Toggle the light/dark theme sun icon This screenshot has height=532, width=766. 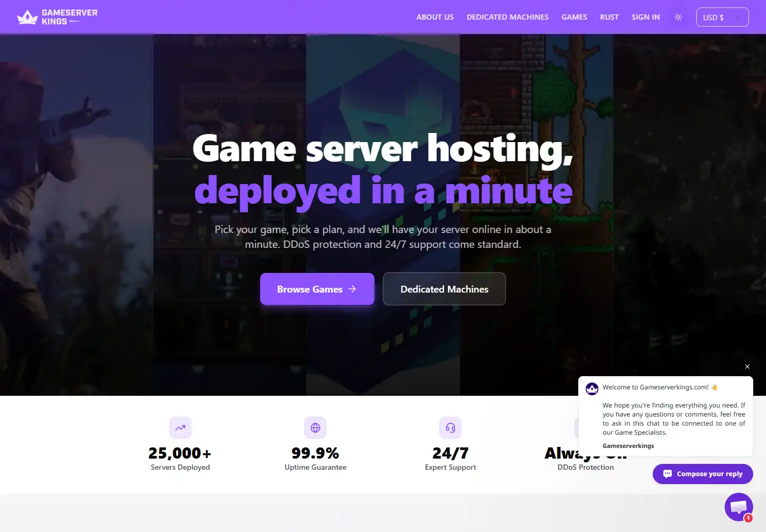[x=678, y=17]
